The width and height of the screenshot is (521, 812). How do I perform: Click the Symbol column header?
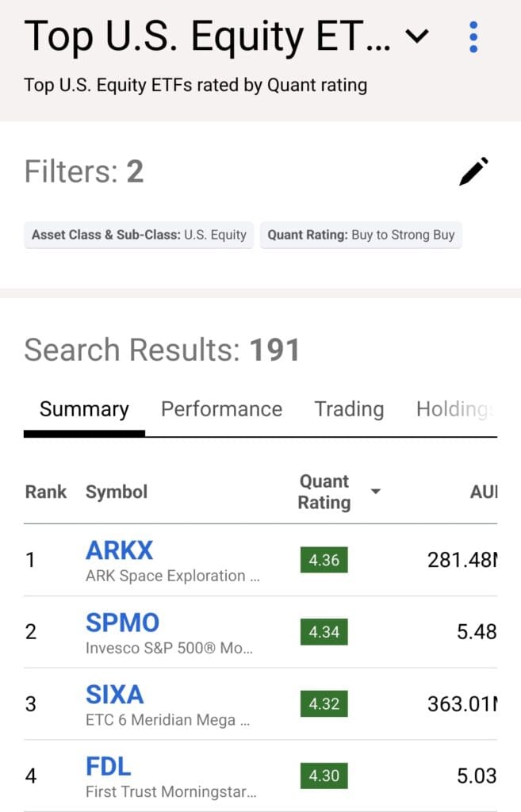tap(116, 491)
